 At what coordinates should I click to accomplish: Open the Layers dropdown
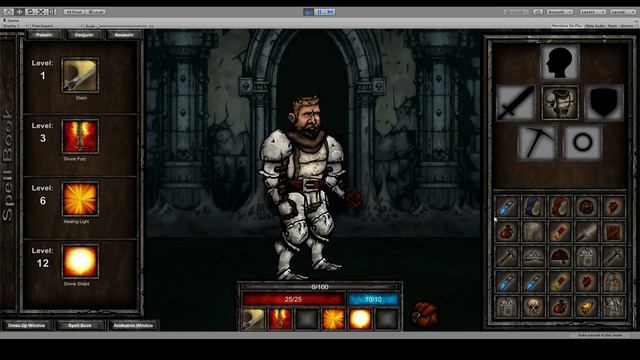(x=593, y=12)
